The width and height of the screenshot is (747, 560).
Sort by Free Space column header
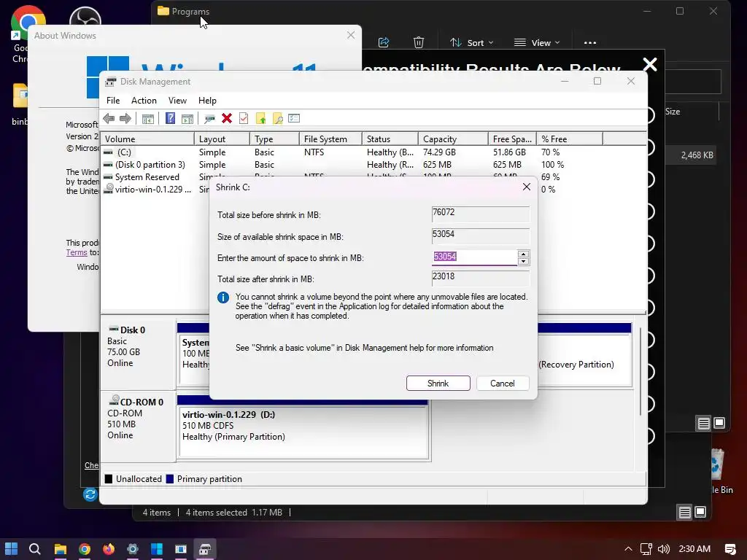pos(512,139)
